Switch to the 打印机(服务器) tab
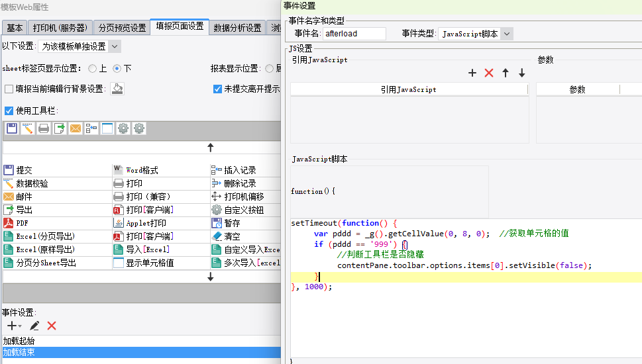This screenshot has height=364, width=642. [60, 27]
